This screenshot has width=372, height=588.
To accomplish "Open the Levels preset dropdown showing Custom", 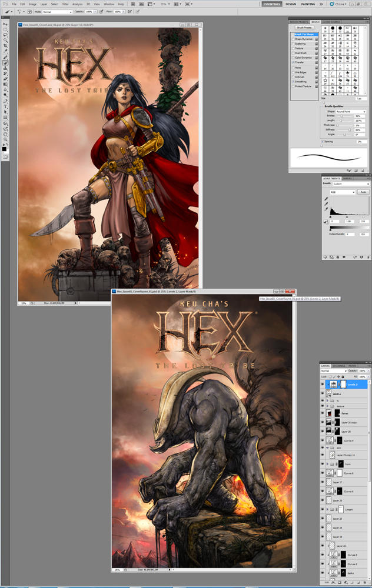I will (x=351, y=184).
